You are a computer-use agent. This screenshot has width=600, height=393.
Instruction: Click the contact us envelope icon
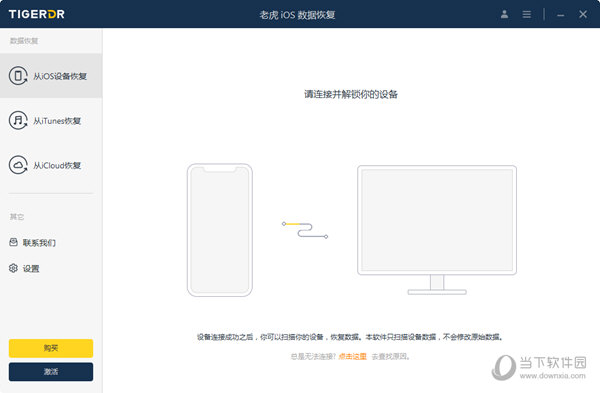(x=13, y=242)
